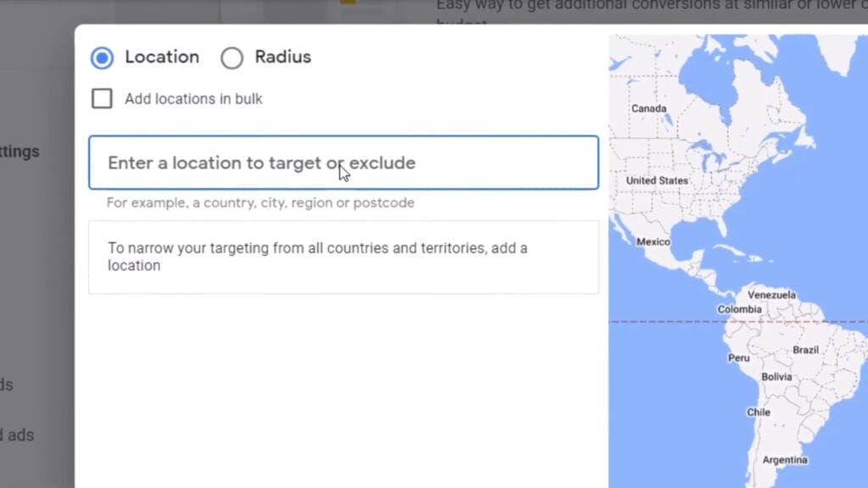Screen dimensions: 868x488
Task: Select United States on the map
Action: pyautogui.click(x=657, y=180)
